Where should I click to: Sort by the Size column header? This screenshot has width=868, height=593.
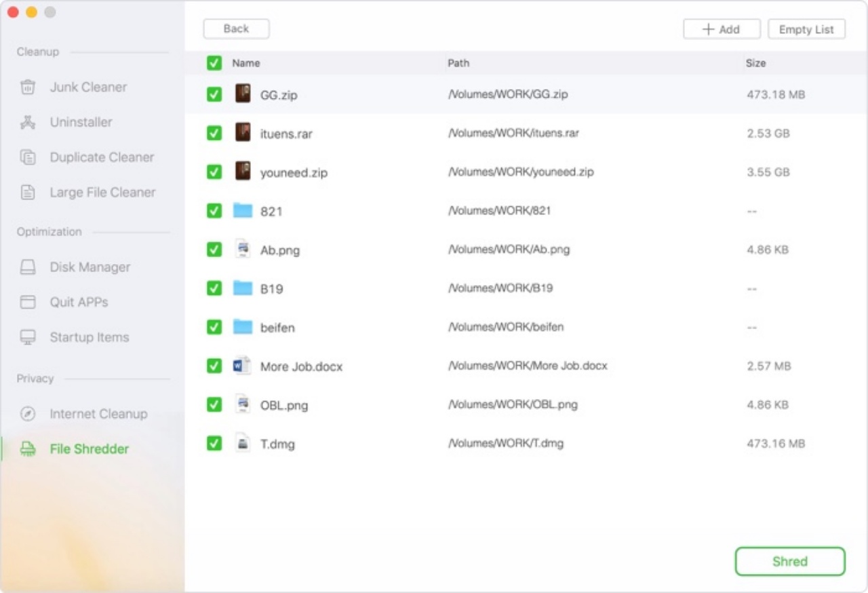tap(755, 63)
